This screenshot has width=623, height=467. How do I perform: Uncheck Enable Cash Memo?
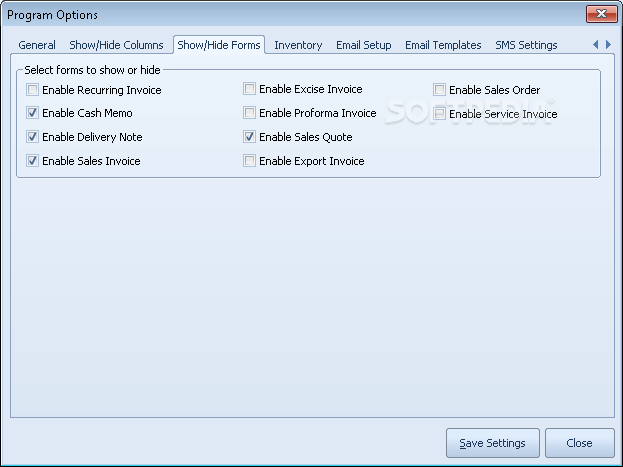(x=33, y=113)
